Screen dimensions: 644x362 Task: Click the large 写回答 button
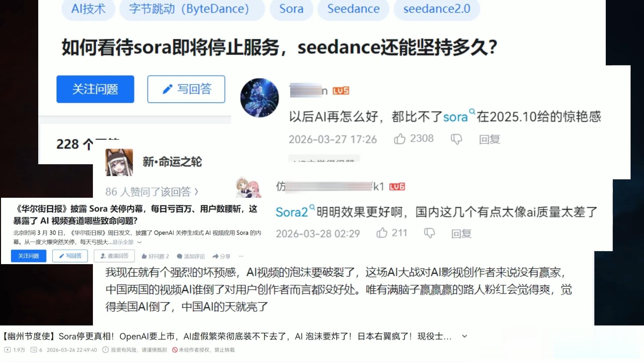tap(186, 89)
